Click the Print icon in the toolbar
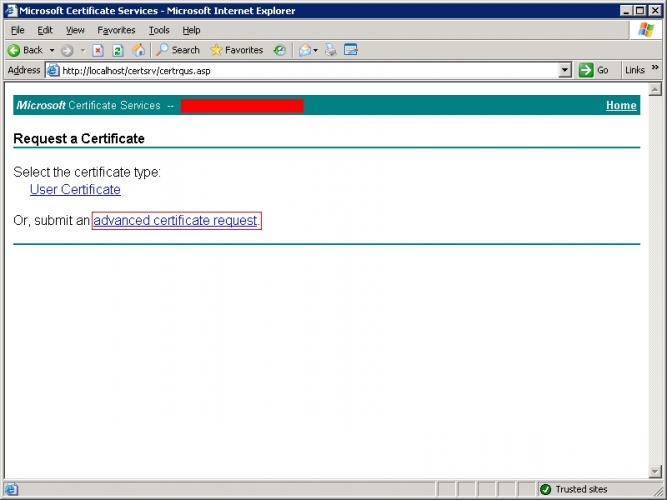Viewport: 667px width, 500px height. [x=331, y=50]
